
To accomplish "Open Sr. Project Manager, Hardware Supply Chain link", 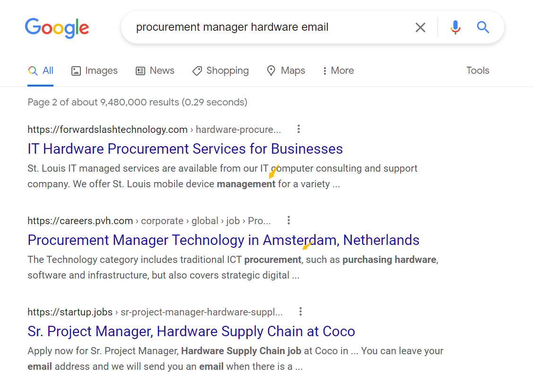I will pyautogui.click(x=192, y=331).
